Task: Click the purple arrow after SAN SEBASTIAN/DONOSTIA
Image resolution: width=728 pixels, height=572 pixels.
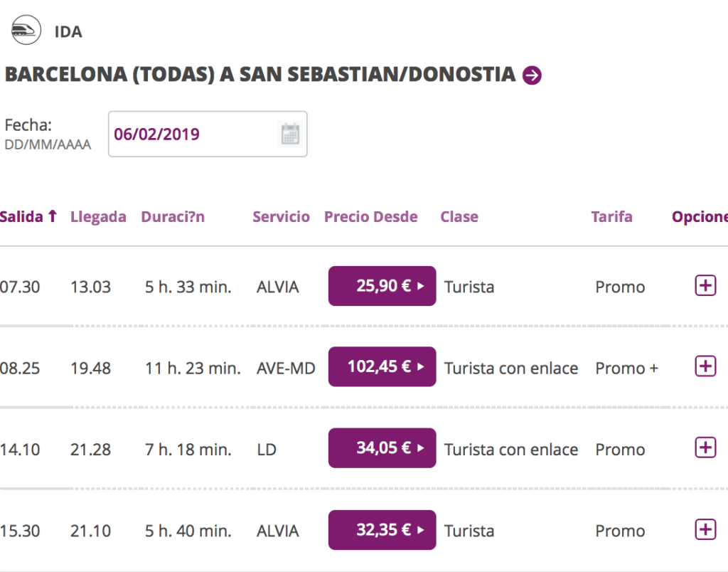Action: pyautogui.click(x=532, y=75)
